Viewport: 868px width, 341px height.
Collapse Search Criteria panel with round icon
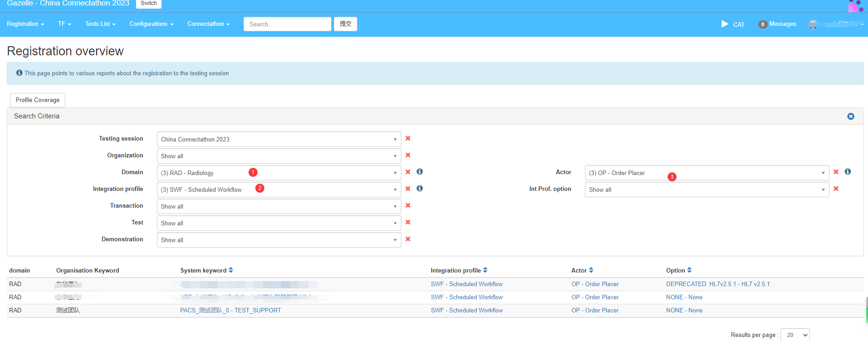click(851, 117)
